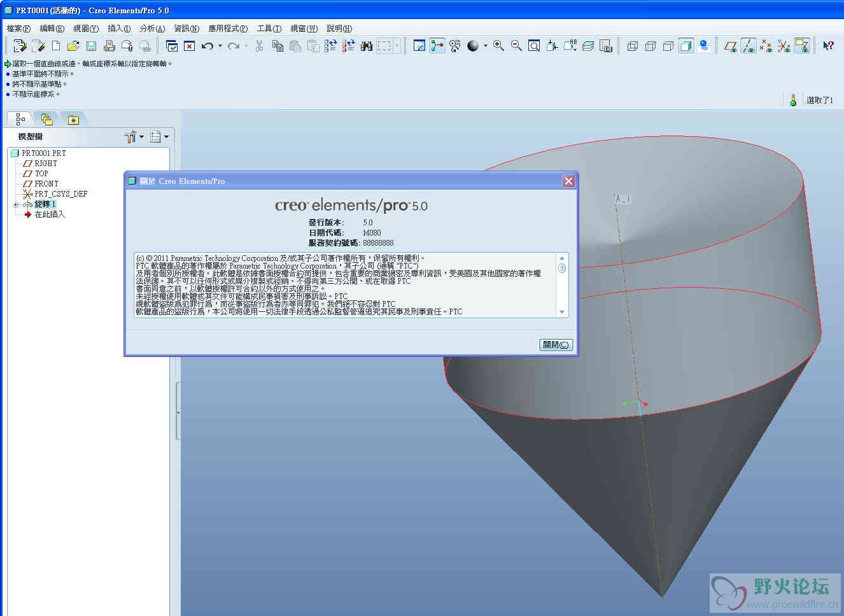Toggle datum planes display
Screen dimensions: 844x616
[x=731, y=46]
